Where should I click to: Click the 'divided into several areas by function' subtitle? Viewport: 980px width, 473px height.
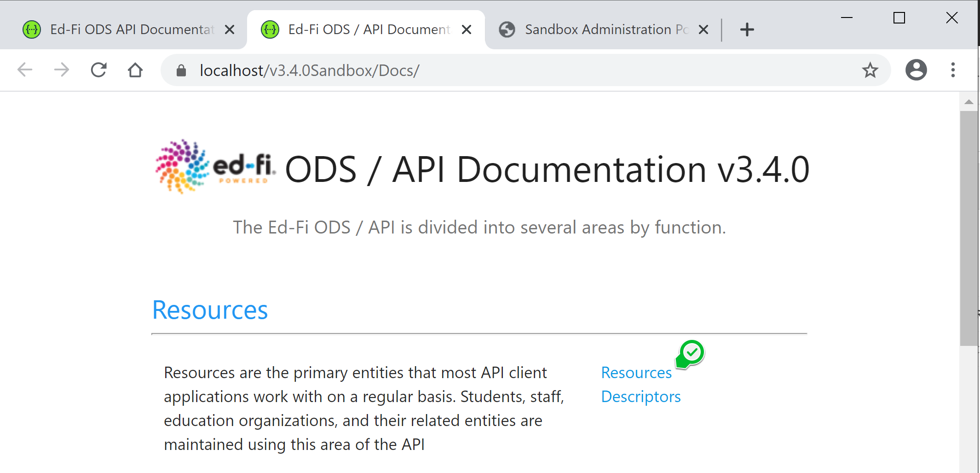pyautogui.click(x=563, y=228)
